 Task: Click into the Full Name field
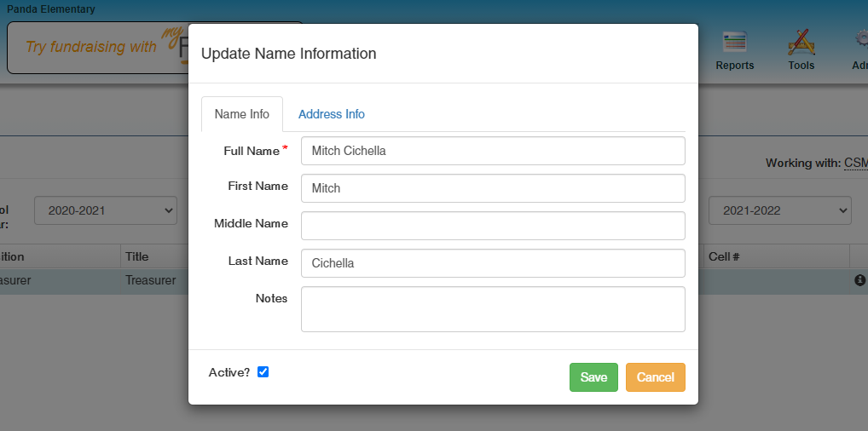[x=493, y=151]
